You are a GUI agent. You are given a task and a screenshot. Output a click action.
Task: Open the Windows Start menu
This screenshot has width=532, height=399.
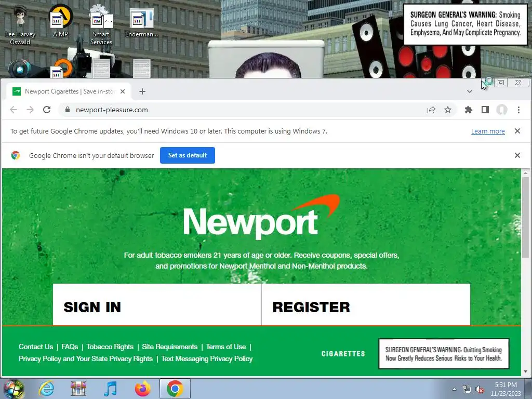click(13, 389)
